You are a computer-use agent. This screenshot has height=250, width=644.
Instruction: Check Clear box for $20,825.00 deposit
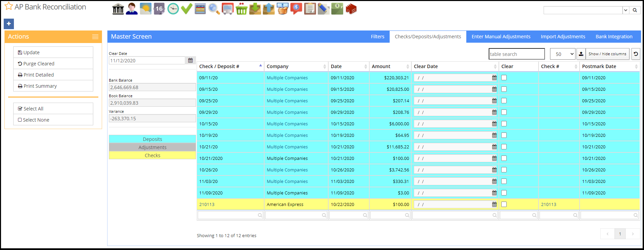[x=504, y=89]
